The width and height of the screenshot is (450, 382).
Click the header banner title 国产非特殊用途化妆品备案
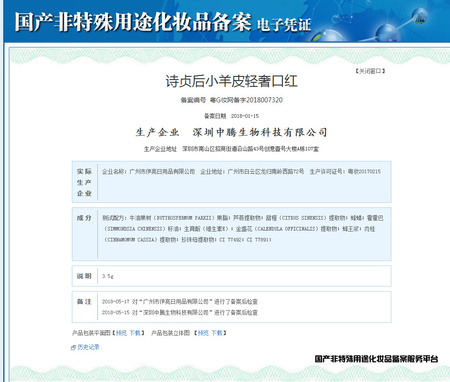pos(133,22)
